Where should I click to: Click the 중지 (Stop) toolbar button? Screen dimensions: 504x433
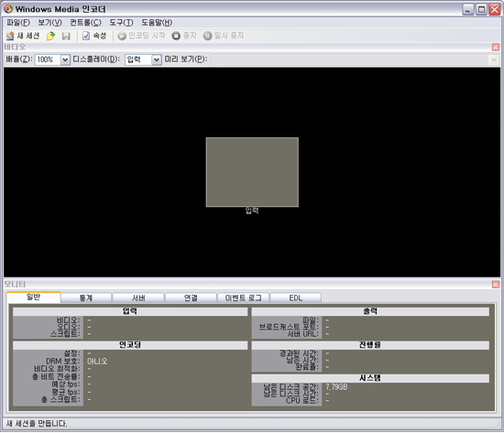[184, 36]
